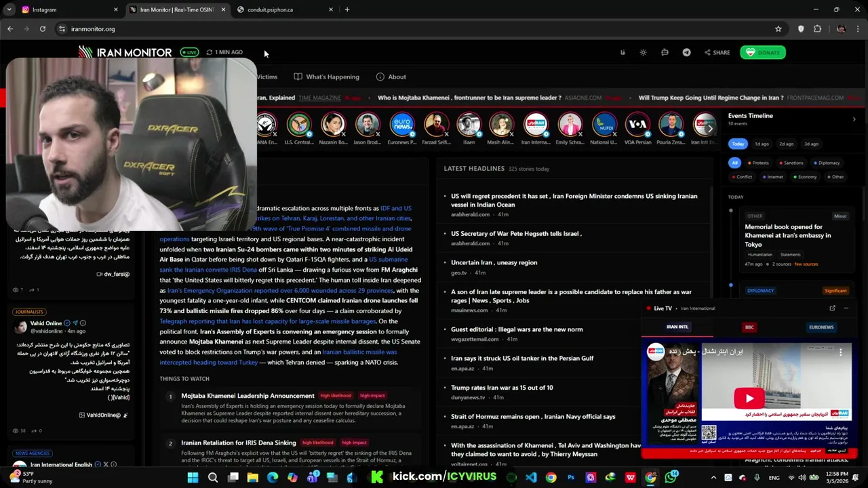Open headline 'Uncertain Iran , uneasy region'
The width and height of the screenshot is (868, 488).
point(494,262)
